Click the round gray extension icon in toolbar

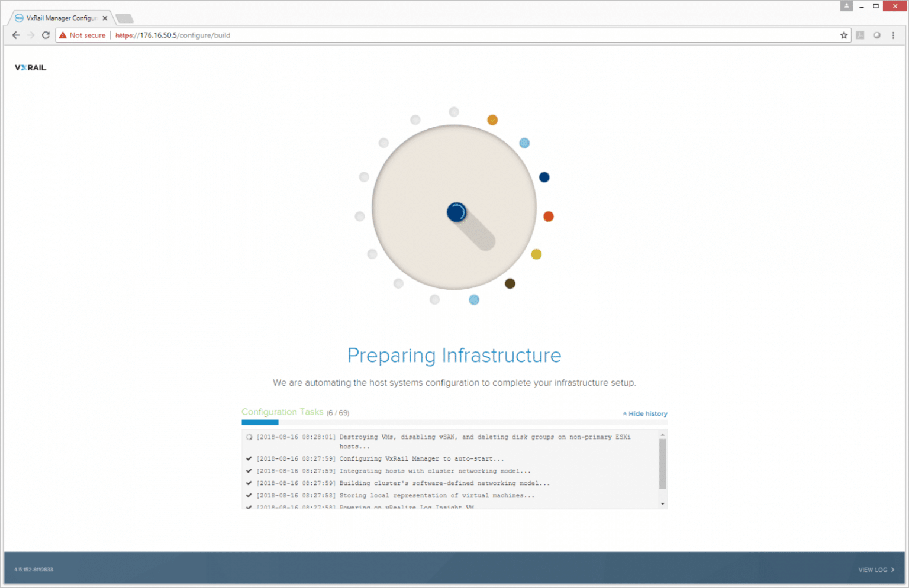pyautogui.click(x=876, y=35)
